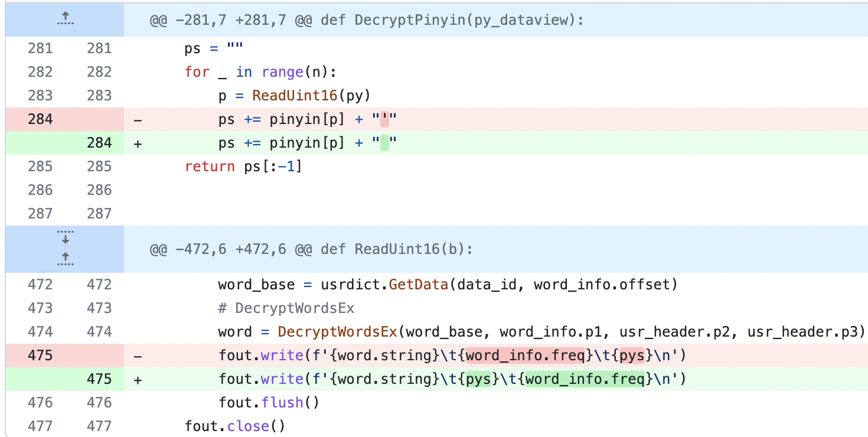The width and height of the screenshot is (868, 437).
Task: Click 'p = ReadUint16(py)' code line
Action: pyautogui.click(x=294, y=96)
